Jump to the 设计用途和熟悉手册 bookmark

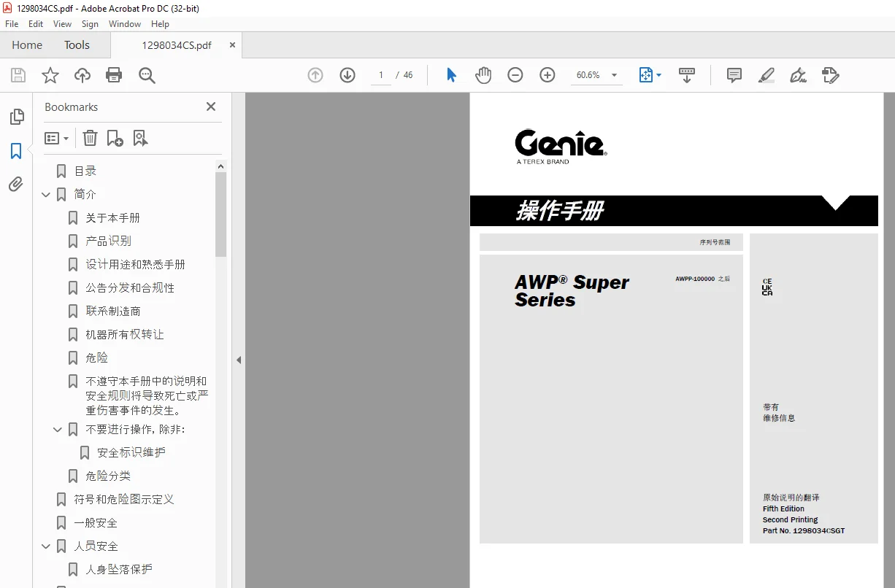tap(135, 265)
